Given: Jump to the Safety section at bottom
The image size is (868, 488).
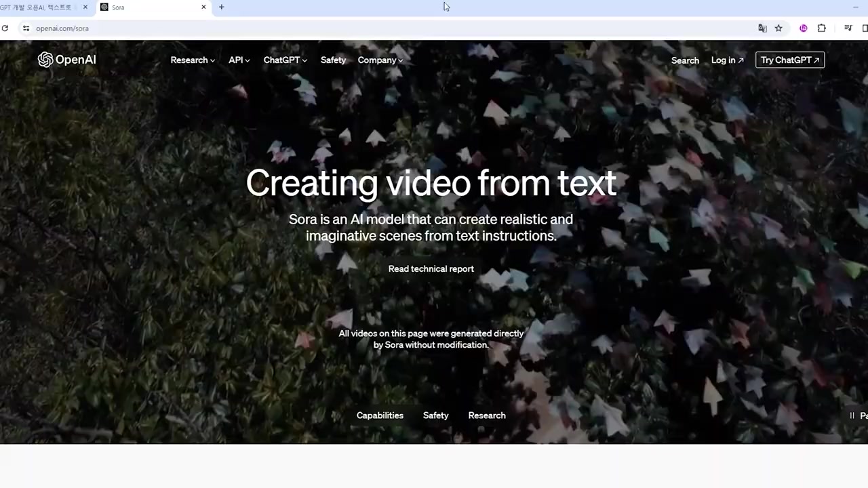Looking at the screenshot, I should 435,415.
